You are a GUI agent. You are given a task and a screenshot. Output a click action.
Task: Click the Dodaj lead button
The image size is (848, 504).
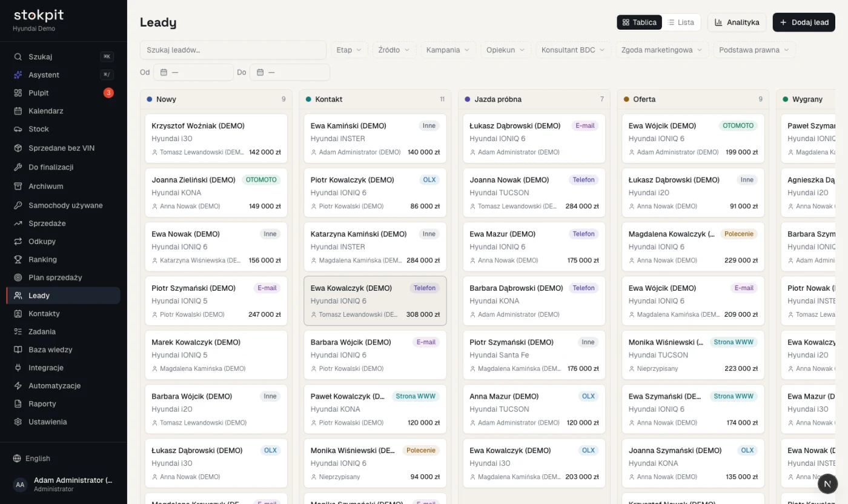tap(804, 22)
